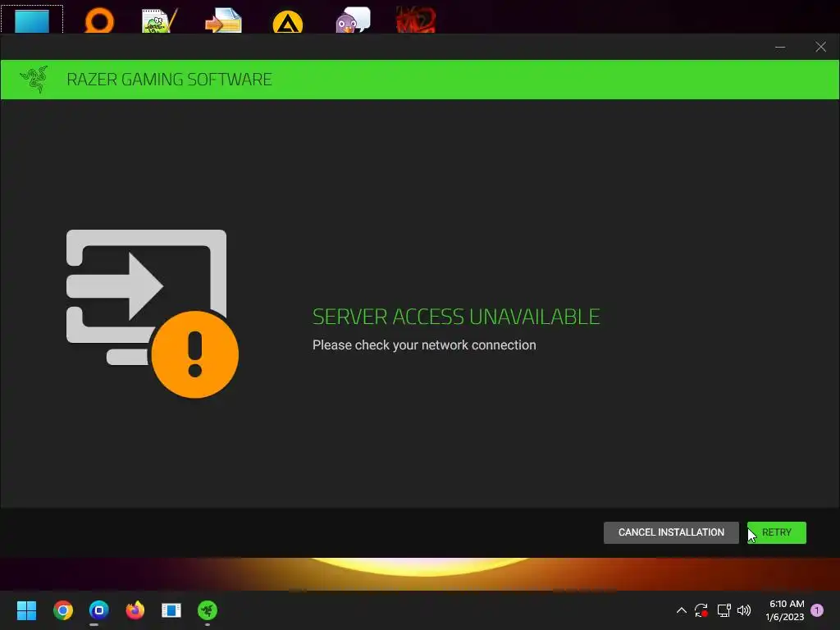The width and height of the screenshot is (840, 630).
Task: Show hidden system tray icons
Action: (x=681, y=610)
